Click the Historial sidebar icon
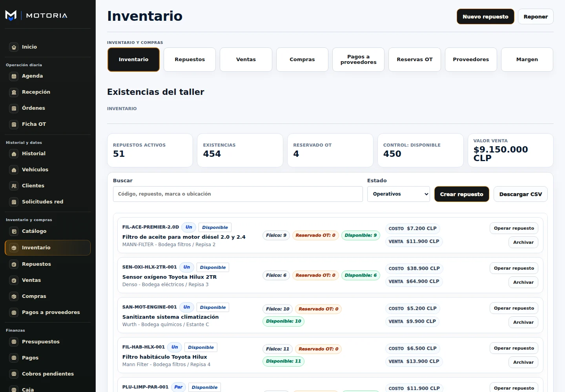This screenshot has height=392, width=565. click(14, 154)
